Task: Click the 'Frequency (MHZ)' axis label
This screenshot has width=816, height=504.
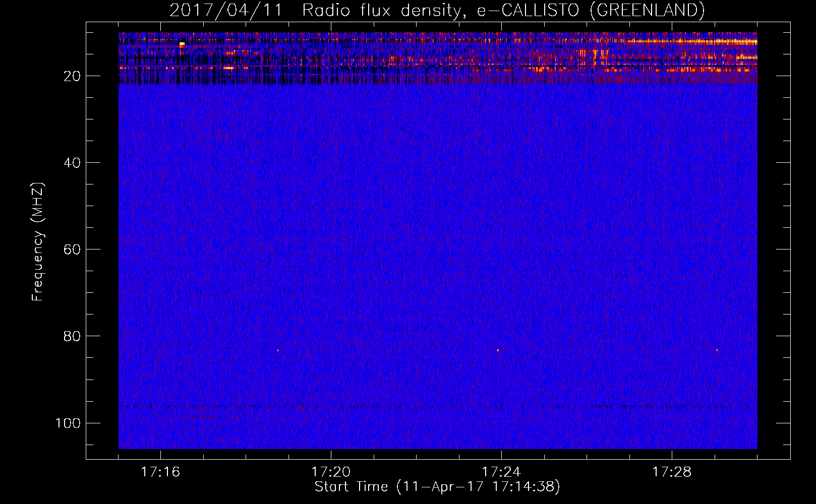Action: pos(38,241)
